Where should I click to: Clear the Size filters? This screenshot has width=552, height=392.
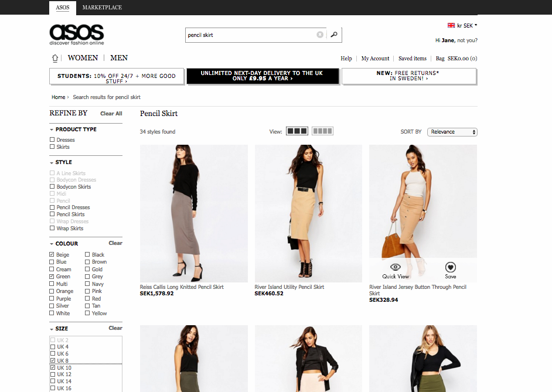pyautogui.click(x=115, y=328)
